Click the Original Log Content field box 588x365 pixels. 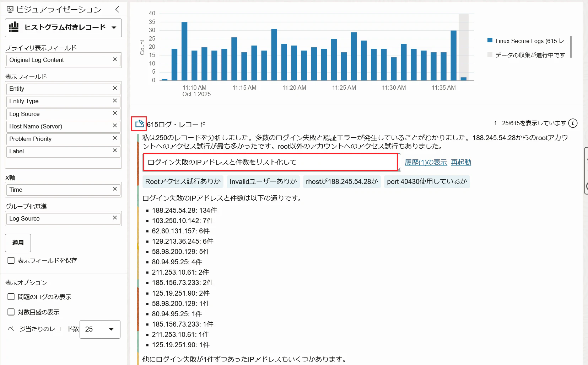[x=64, y=60]
